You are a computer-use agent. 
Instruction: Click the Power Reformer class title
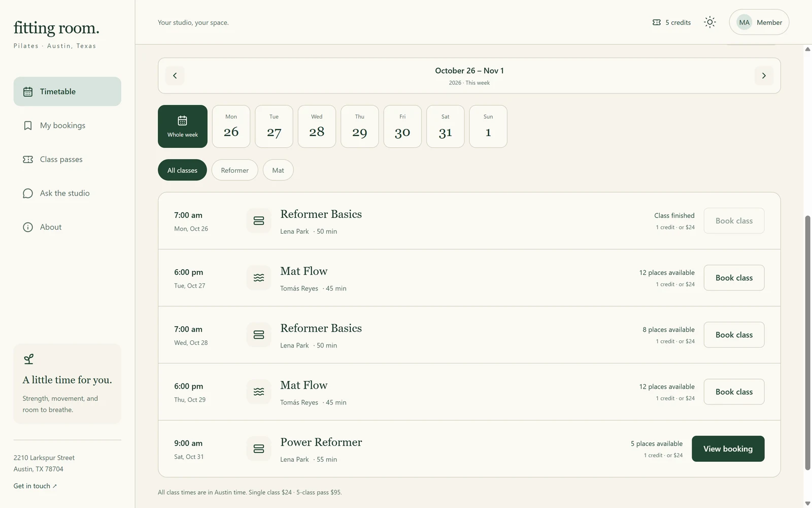(321, 442)
